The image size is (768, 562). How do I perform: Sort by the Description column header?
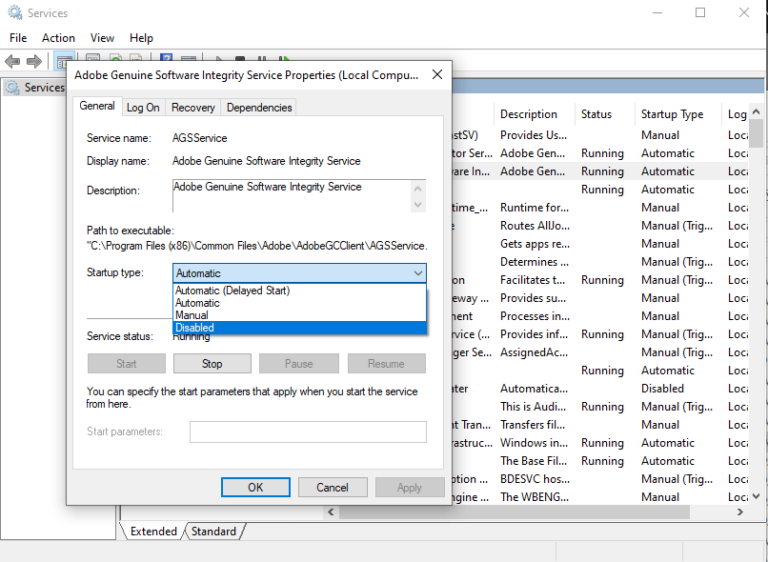pos(534,114)
